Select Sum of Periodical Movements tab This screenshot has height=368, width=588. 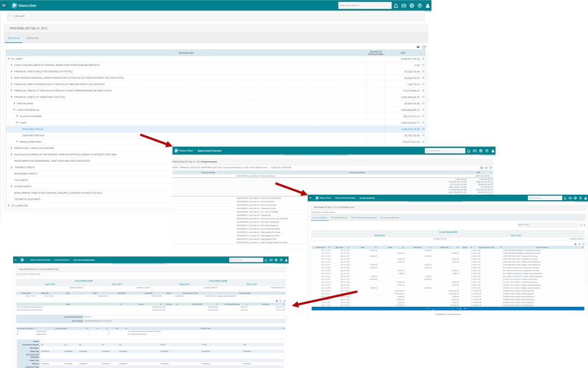(364, 218)
